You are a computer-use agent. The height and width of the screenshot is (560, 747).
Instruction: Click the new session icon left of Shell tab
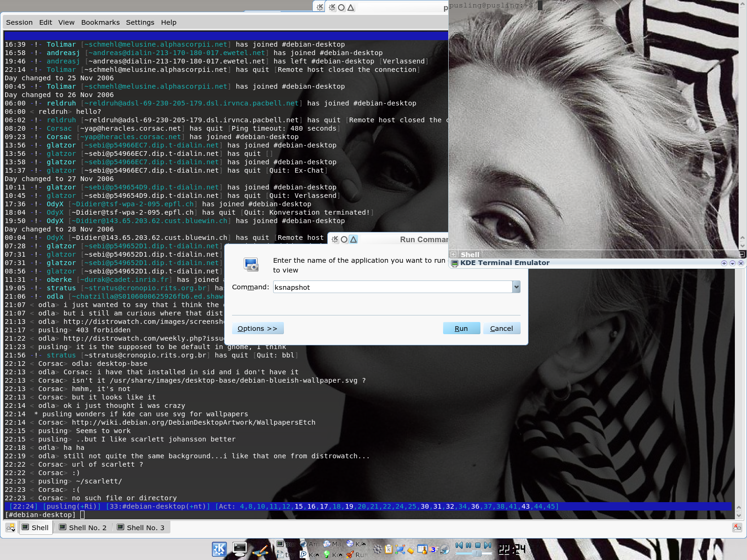tap(10, 527)
